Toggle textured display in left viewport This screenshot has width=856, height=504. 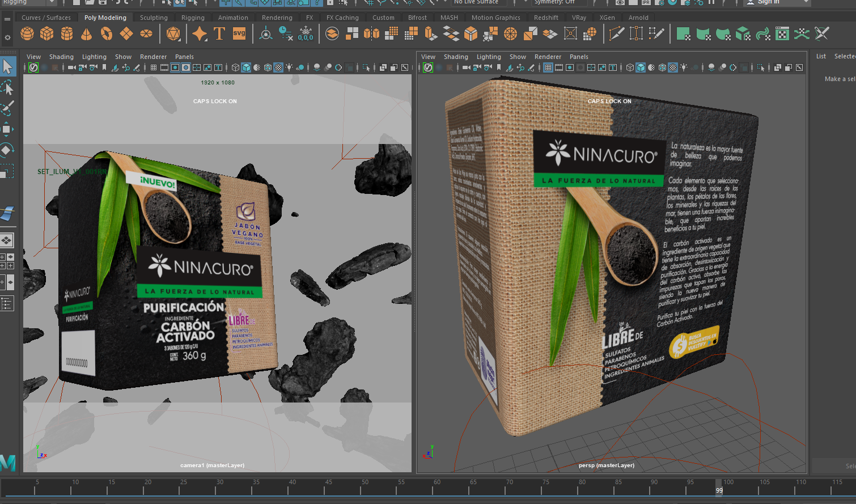click(278, 67)
